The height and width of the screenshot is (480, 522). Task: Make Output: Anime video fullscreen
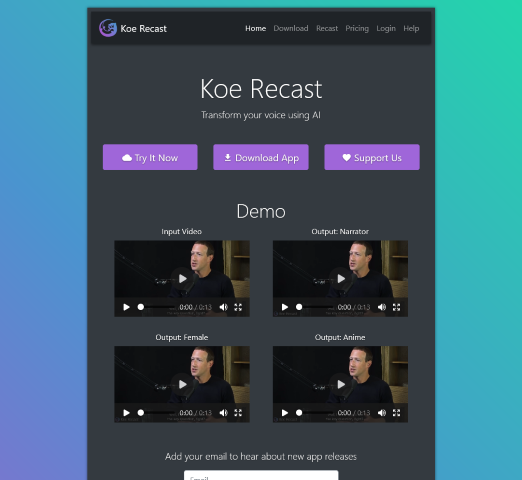[x=396, y=413]
